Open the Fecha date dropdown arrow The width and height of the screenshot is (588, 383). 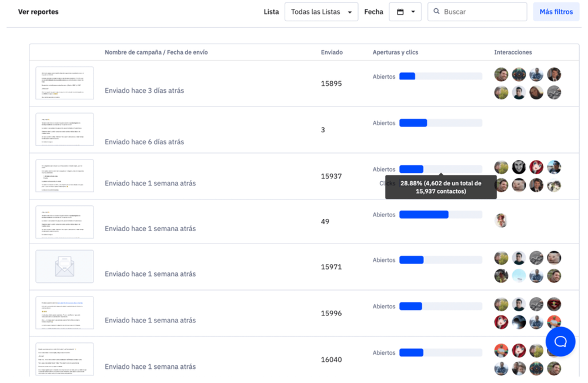click(413, 12)
